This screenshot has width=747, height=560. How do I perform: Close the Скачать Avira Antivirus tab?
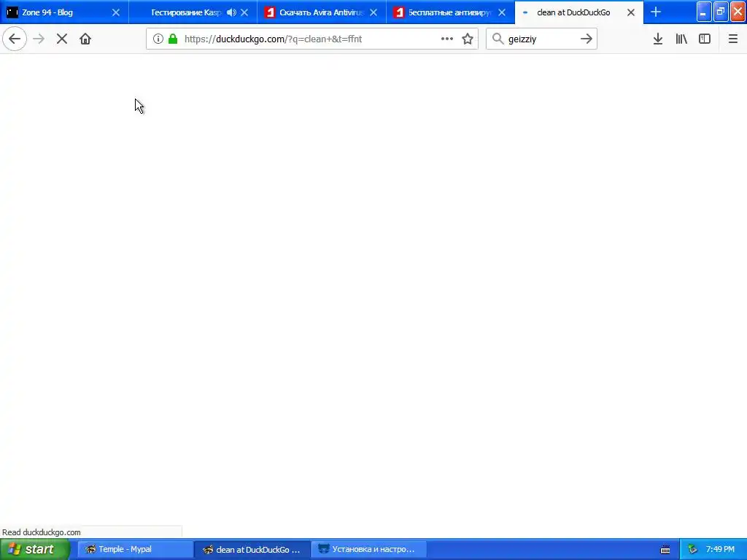(x=373, y=12)
